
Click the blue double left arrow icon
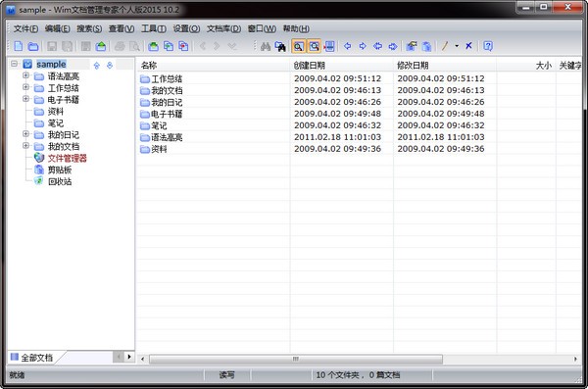tap(377, 46)
